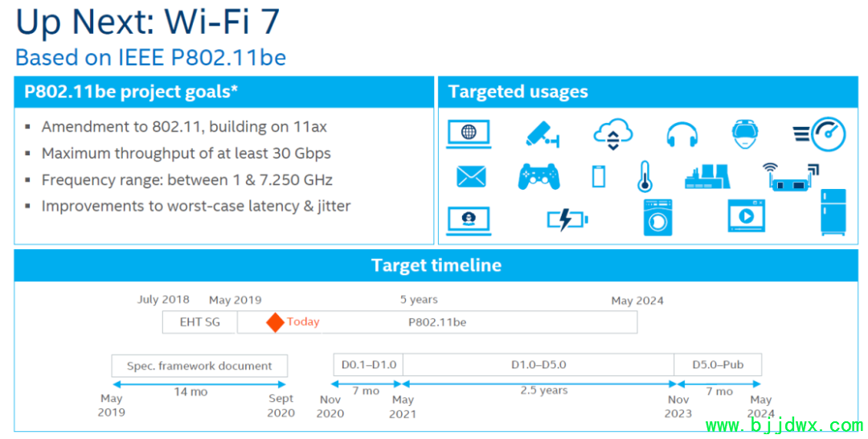Click the washing machine icon
Image resolution: width=868 pixels, height=439 pixels.
tap(658, 218)
